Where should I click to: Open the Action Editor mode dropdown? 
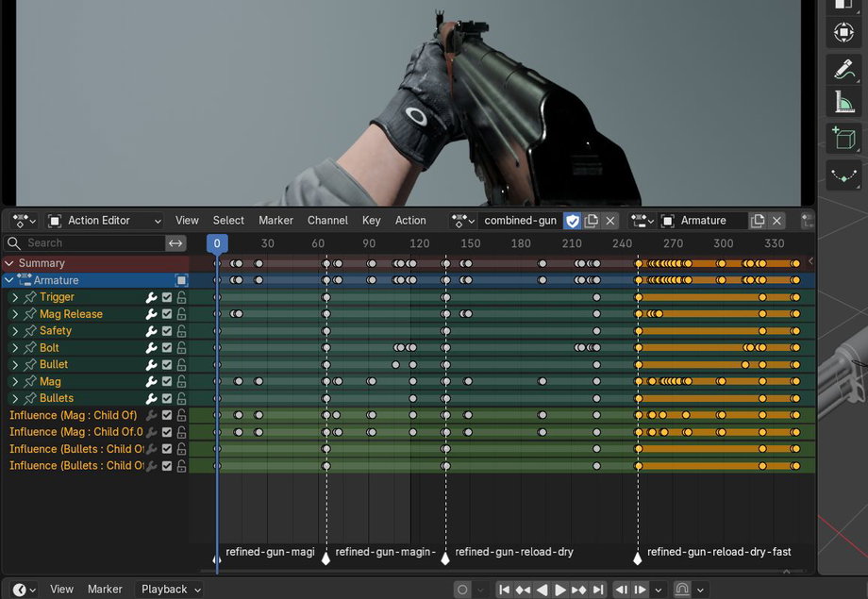click(105, 221)
